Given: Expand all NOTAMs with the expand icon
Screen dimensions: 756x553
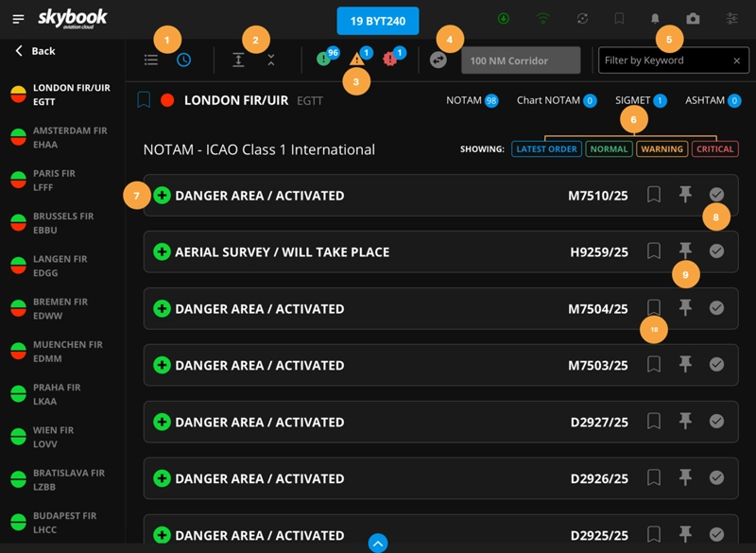Looking at the screenshot, I should [239, 60].
